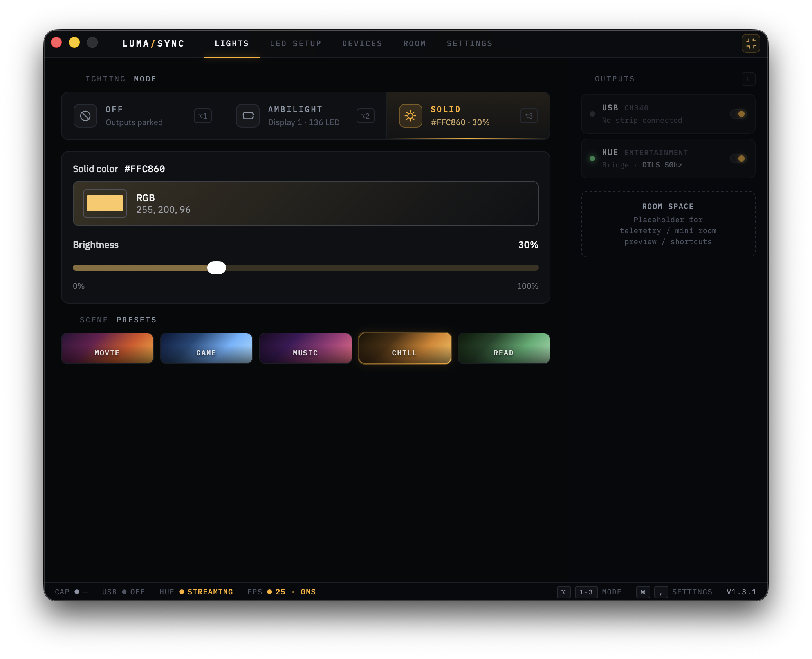Viewport: 812px width, 659px height.
Task: Apply the Read scene preset
Action: (x=504, y=348)
